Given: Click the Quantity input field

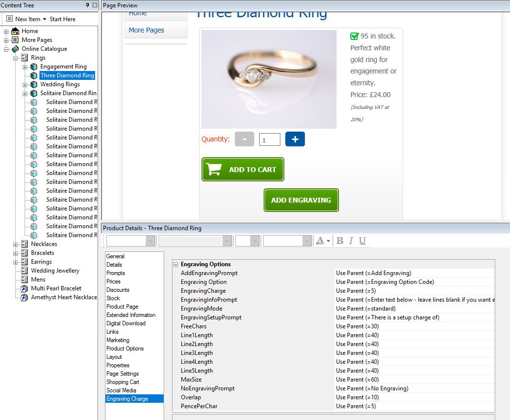Looking at the screenshot, I should click(270, 140).
